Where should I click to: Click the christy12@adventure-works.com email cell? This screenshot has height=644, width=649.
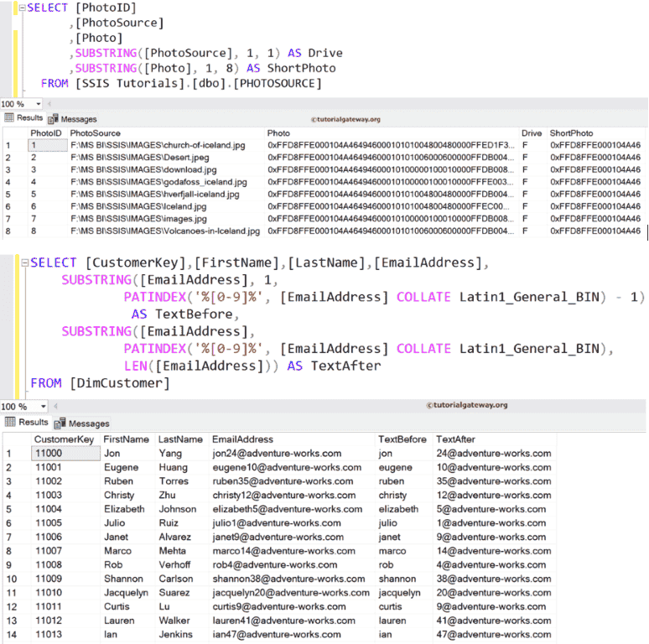[292, 495]
